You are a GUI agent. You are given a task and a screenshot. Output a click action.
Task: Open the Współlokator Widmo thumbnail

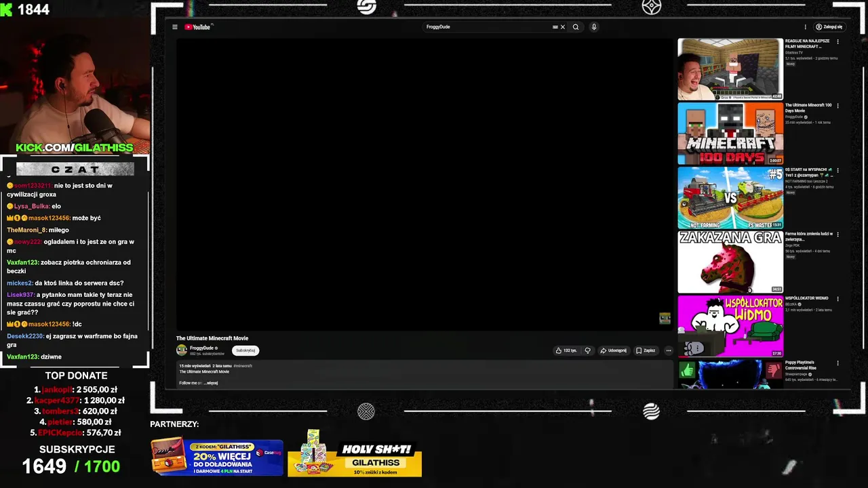tap(730, 326)
